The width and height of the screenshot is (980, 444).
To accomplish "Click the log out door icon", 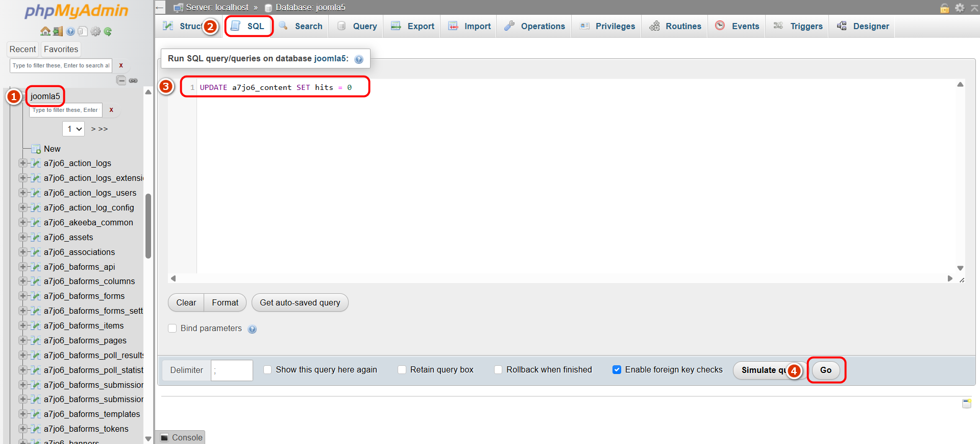I will click(x=58, y=32).
